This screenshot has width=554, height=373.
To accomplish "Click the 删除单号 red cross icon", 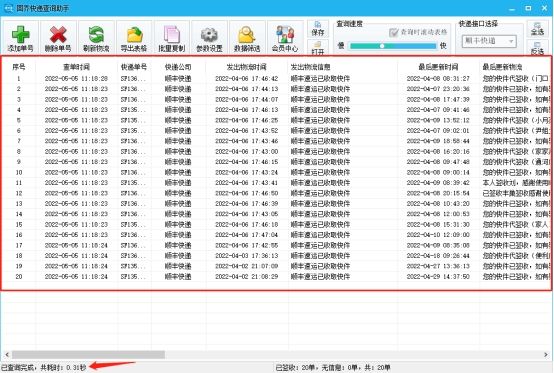I will (x=58, y=35).
